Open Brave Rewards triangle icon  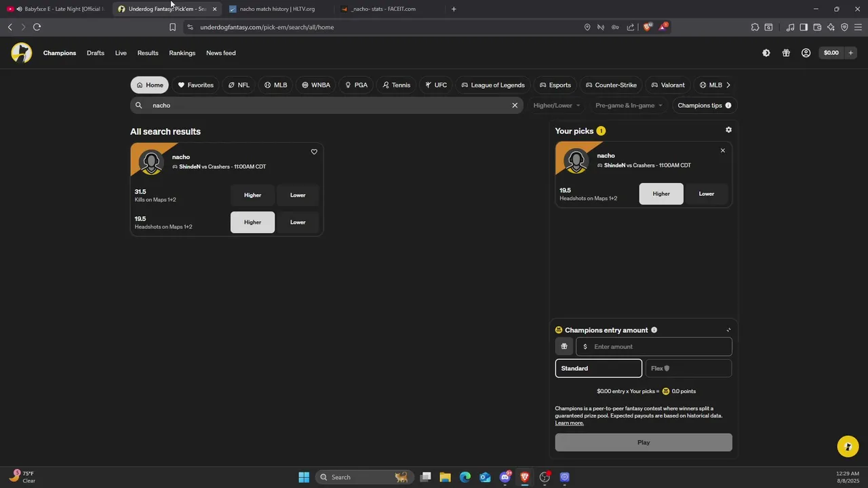coord(663,27)
